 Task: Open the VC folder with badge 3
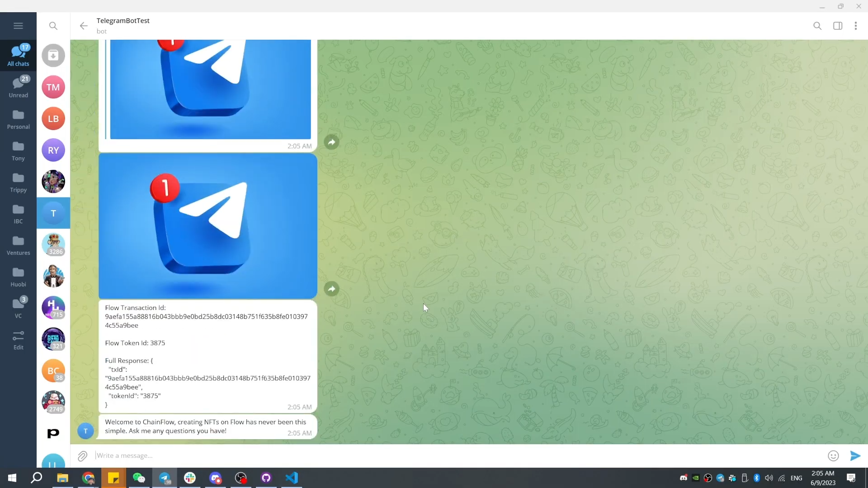18,307
